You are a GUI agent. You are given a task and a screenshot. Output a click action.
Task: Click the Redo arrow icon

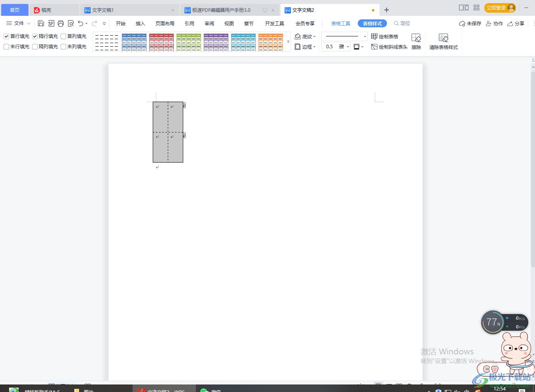pyautogui.click(x=95, y=23)
